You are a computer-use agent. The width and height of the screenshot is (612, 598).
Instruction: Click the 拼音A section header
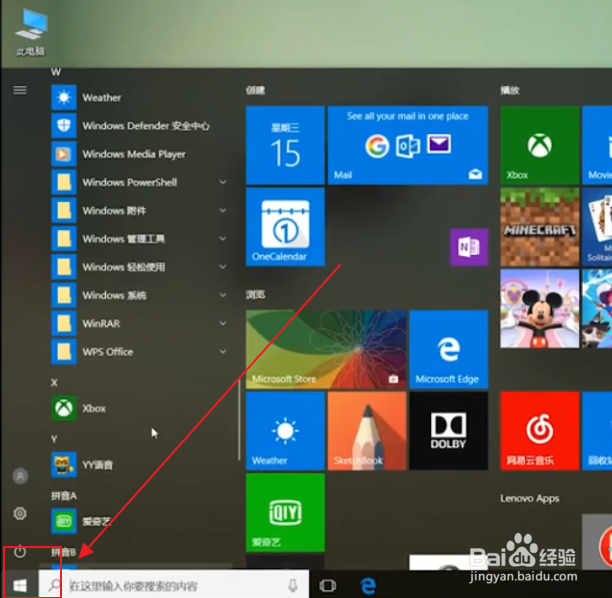pyautogui.click(x=64, y=496)
